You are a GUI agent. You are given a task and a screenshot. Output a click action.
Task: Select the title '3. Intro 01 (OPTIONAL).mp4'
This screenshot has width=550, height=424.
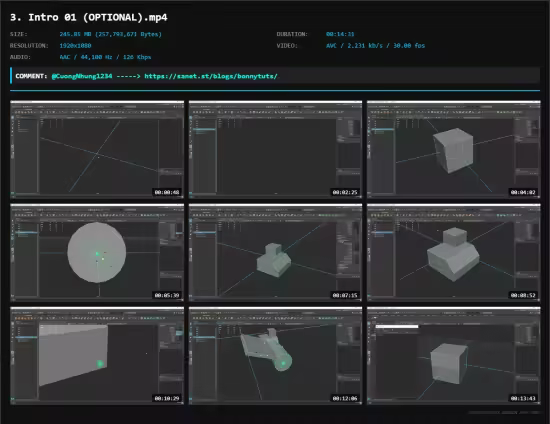[x=89, y=17]
